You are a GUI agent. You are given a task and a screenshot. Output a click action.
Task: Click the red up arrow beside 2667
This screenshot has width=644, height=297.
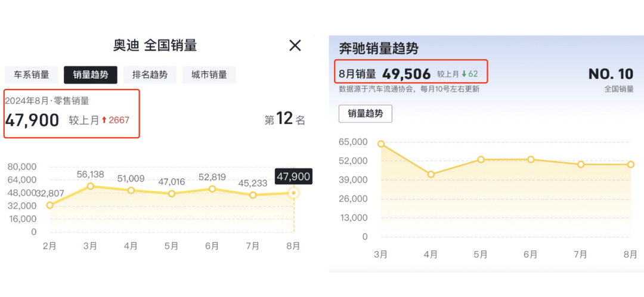tap(104, 120)
